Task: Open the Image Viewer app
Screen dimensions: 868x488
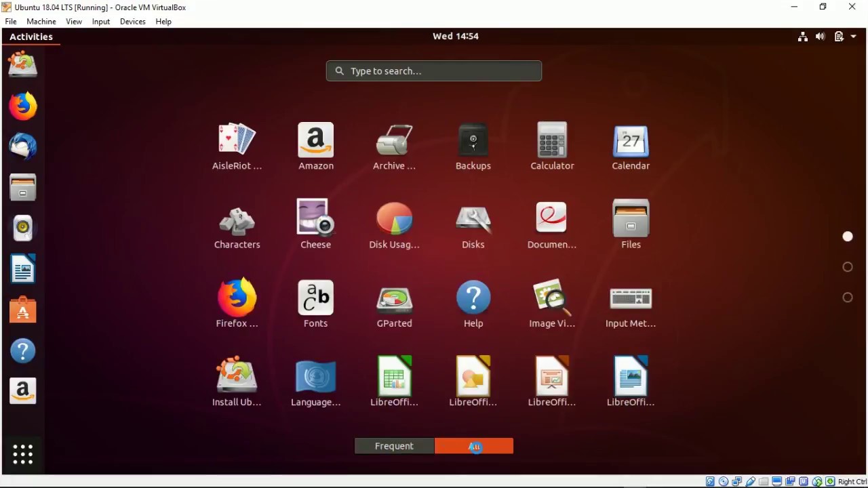Action: [x=552, y=304]
